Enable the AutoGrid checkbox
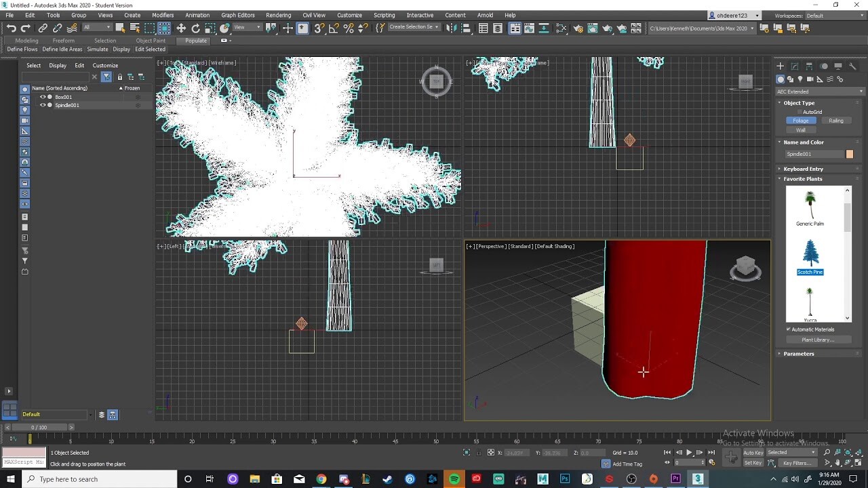This screenshot has width=868, height=488. (800, 112)
